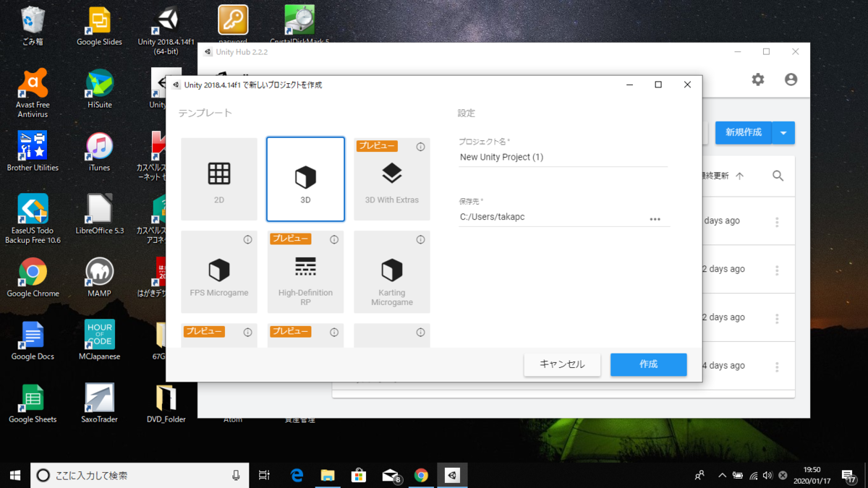Open MAMP desktop shortcut
868x488 pixels.
coord(99,278)
